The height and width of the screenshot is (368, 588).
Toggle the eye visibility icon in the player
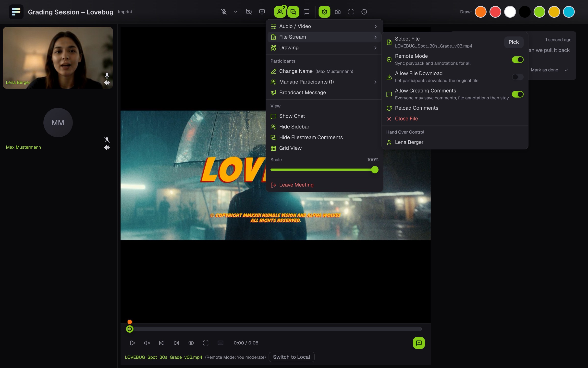click(x=191, y=343)
